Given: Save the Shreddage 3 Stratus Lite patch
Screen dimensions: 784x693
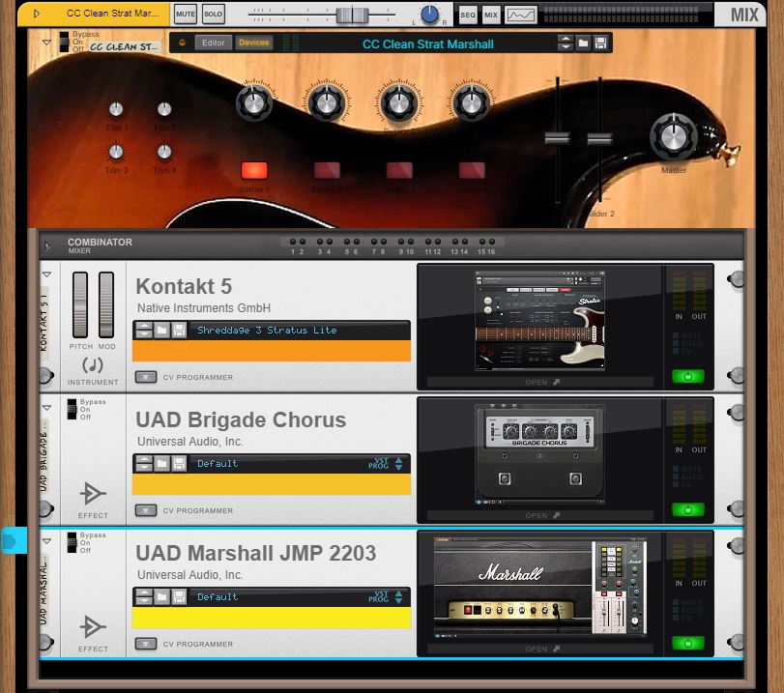Looking at the screenshot, I should coord(179,330).
